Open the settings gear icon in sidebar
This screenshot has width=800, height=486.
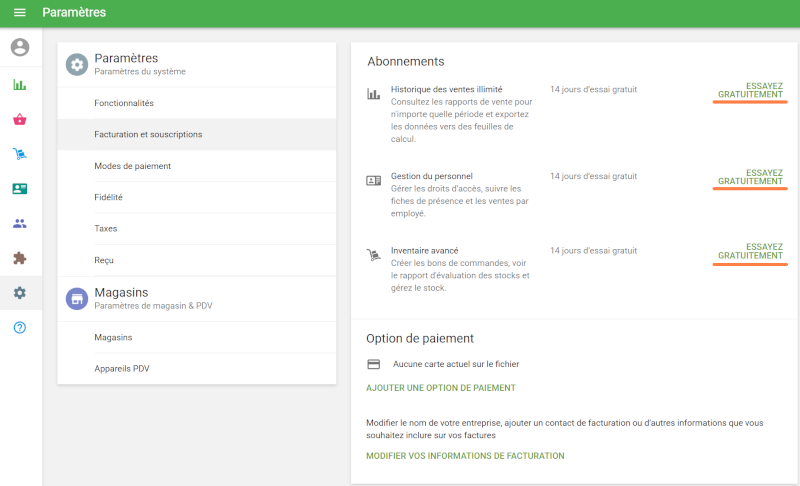tap(20, 293)
